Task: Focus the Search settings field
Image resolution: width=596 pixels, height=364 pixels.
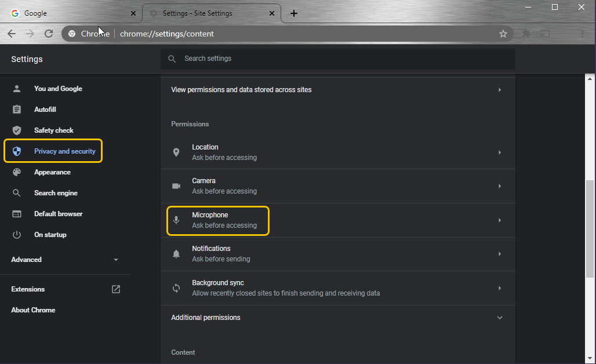Action: click(x=338, y=59)
